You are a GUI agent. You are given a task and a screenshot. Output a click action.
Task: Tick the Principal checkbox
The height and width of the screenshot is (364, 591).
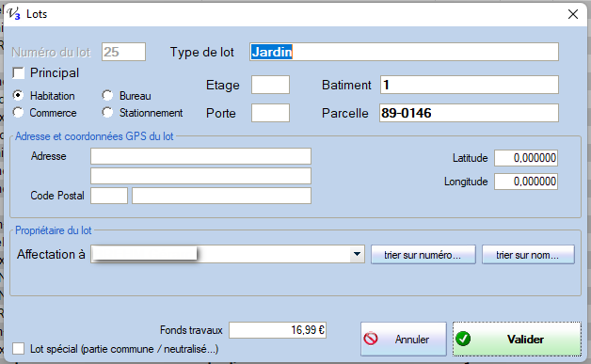tap(18, 72)
